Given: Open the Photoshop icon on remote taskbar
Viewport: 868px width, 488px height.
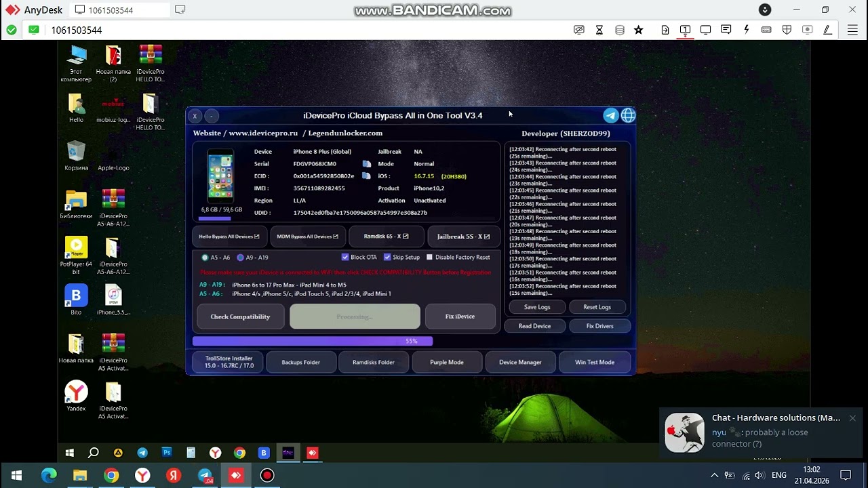Looking at the screenshot, I should coord(167,453).
